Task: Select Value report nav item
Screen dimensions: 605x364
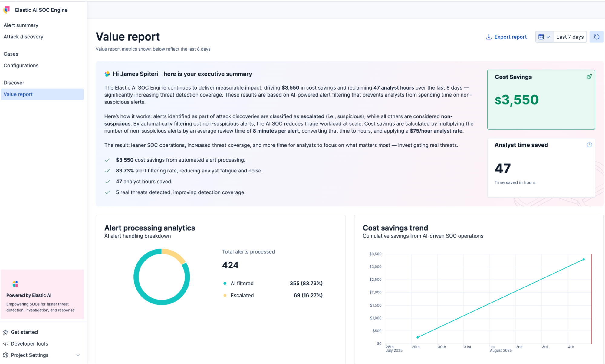Action: (x=42, y=94)
